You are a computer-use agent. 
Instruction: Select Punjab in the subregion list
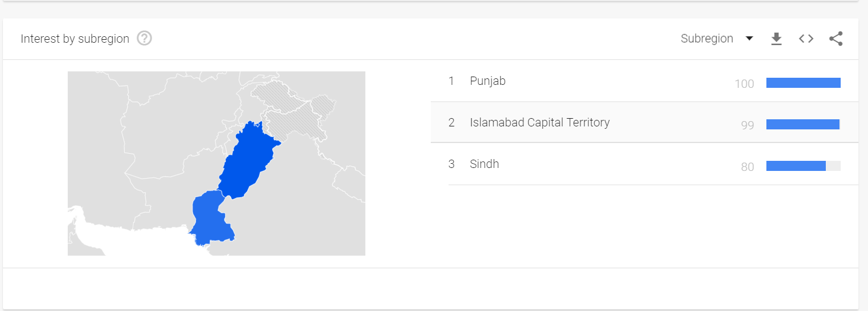488,81
